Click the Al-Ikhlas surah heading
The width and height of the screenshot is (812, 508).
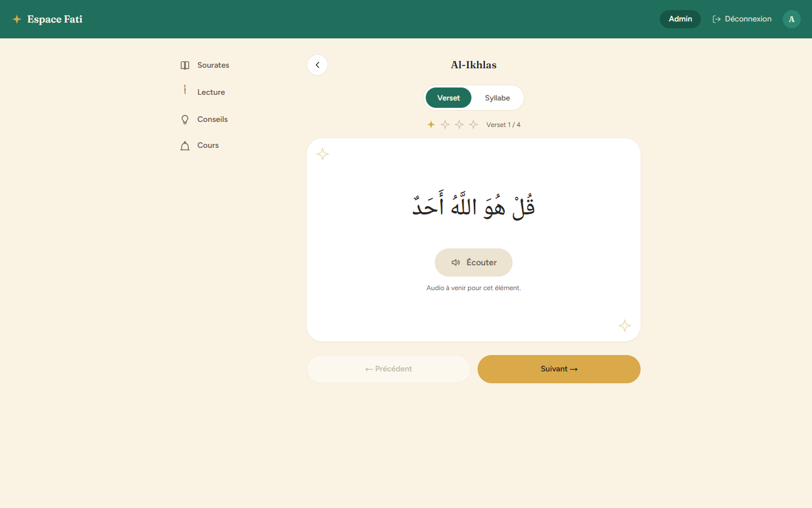click(474, 65)
